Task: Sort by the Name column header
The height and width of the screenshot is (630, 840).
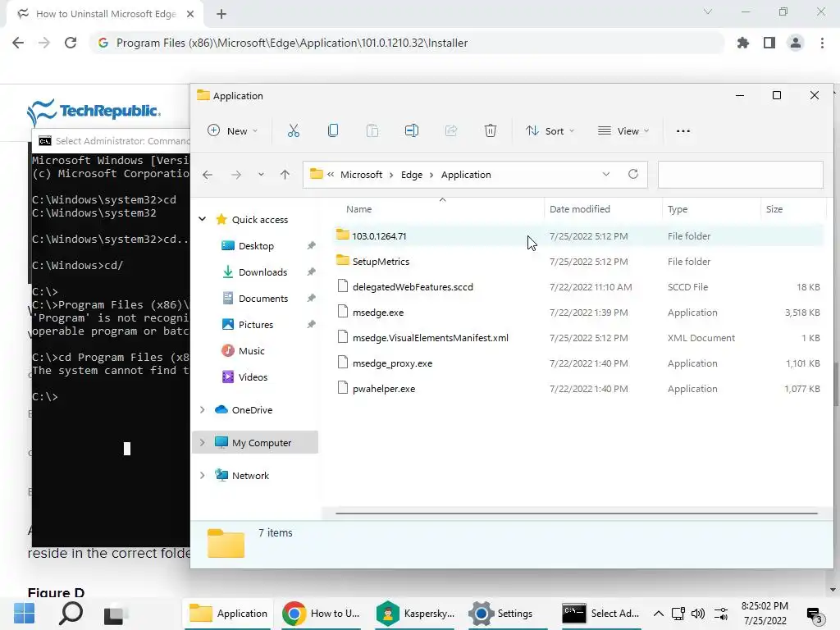Action: coord(359,209)
